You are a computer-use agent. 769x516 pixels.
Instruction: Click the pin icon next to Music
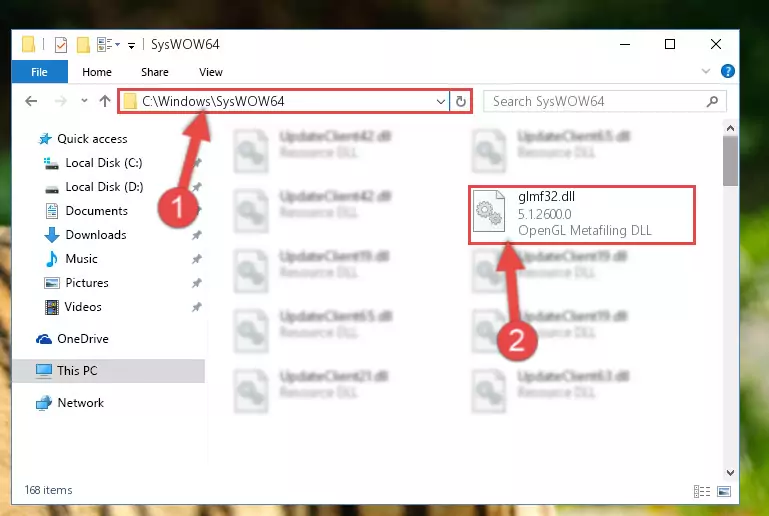[x=196, y=259]
